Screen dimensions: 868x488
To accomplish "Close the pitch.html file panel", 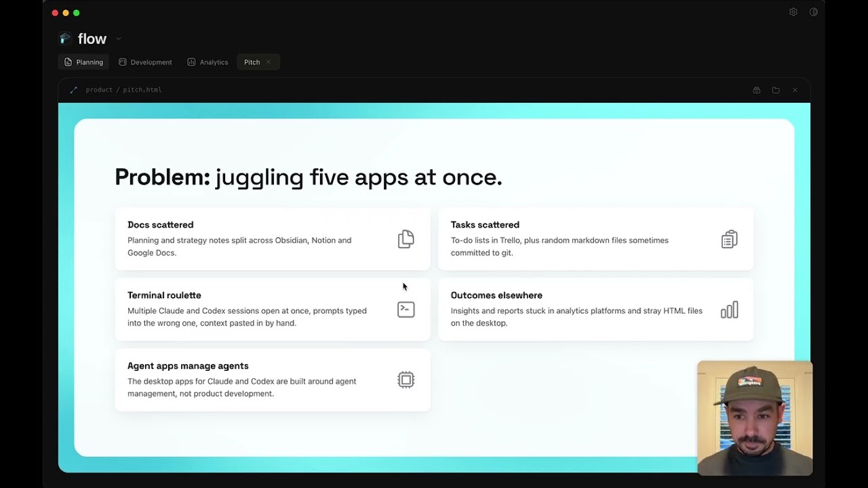I will tap(795, 90).
